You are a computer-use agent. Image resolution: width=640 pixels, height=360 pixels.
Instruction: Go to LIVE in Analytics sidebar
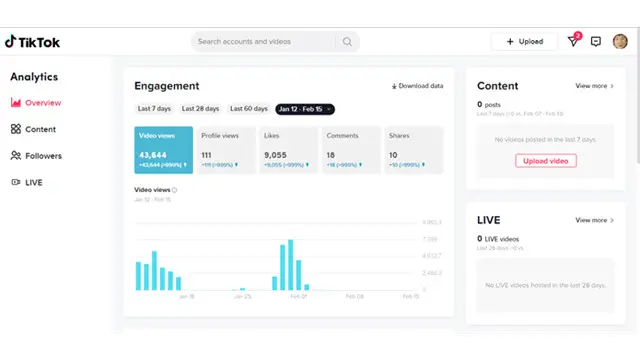coord(27,182)
